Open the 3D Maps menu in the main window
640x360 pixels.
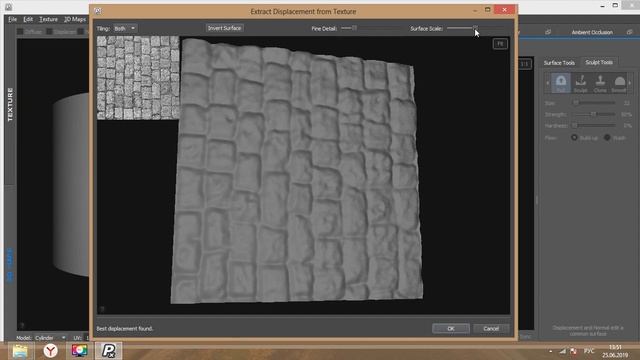point(75,19)
